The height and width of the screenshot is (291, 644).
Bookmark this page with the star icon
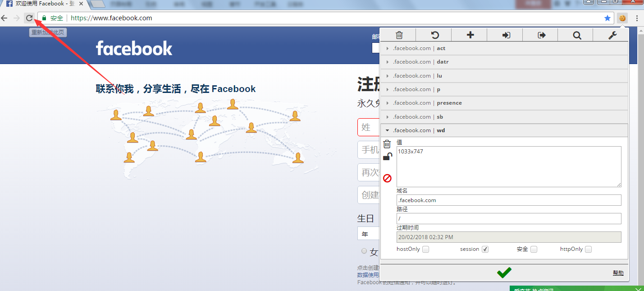pos(607,18)
